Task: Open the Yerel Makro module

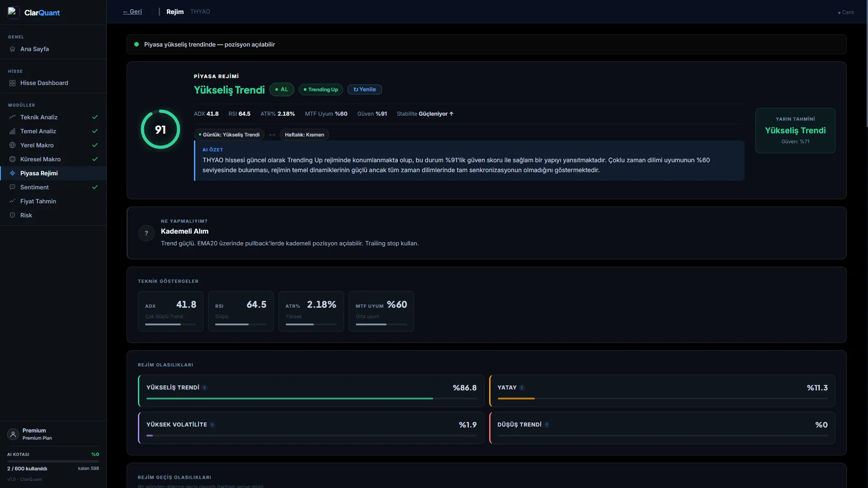Action: coord(53,145)
